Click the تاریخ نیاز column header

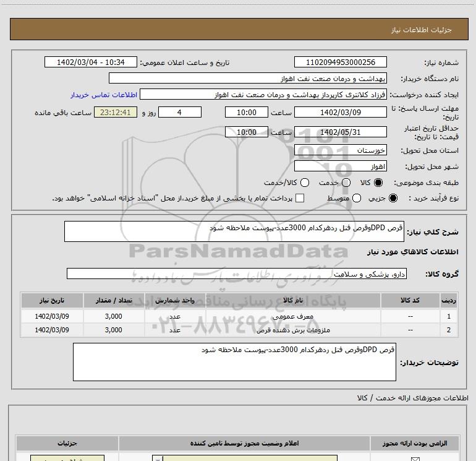tap(52, 301)
